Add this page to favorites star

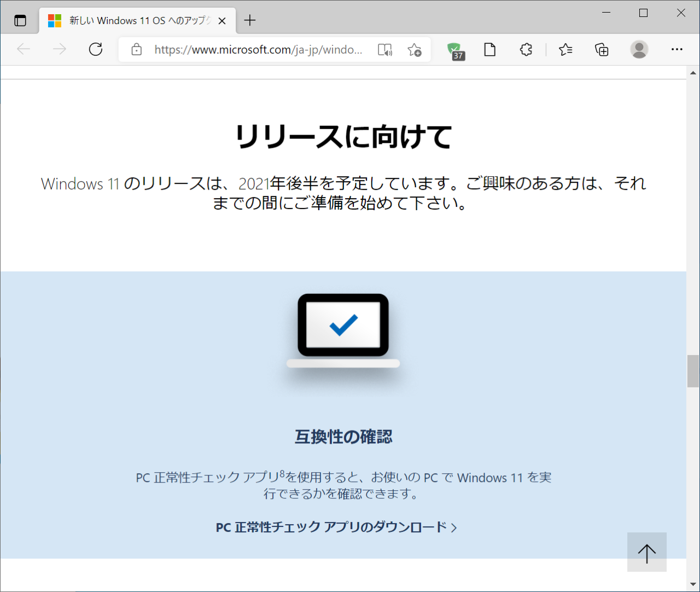click(415, 50)
